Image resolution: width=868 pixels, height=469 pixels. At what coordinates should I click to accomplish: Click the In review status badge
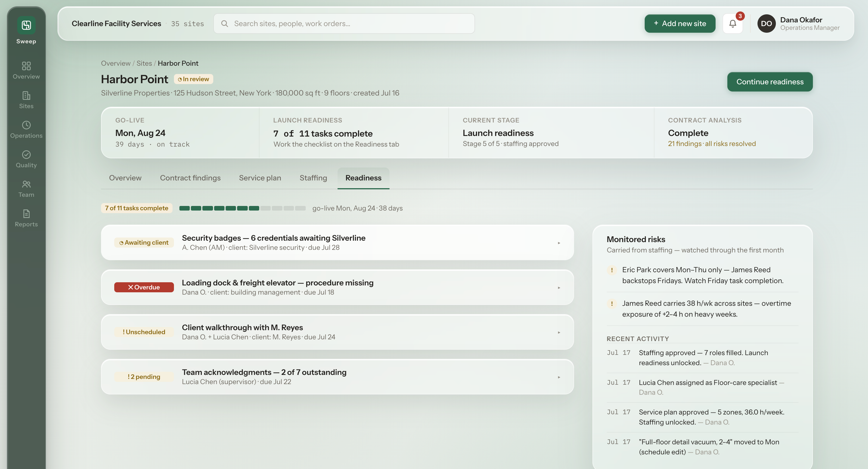(x=193, y=79)
